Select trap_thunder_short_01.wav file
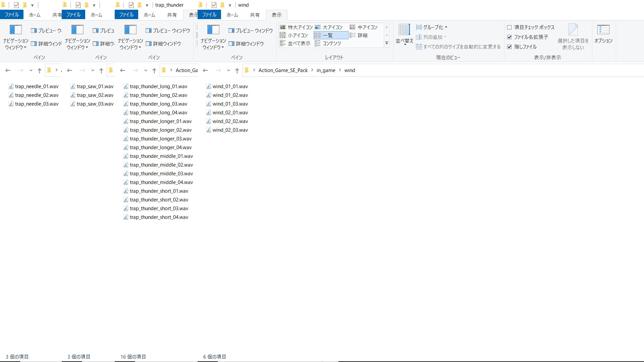This screenshot has height=362, width=644. 156,191
